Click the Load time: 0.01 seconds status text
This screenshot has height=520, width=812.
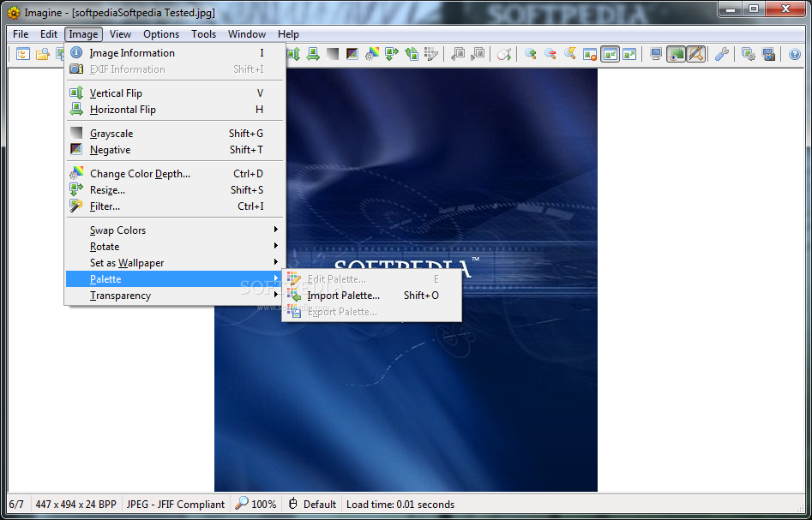tap(400, 505)
